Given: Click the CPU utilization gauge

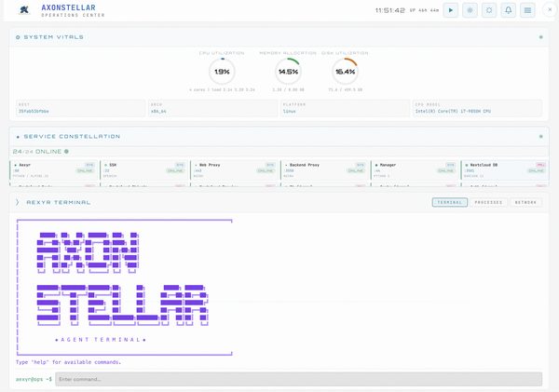Looking at the screenshot, I should tap(222, 72).
